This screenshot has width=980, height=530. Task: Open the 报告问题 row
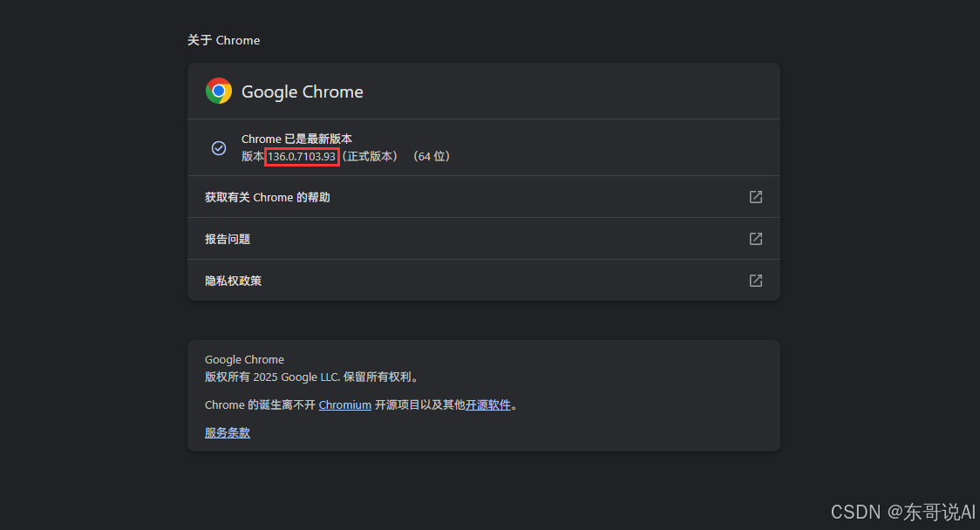click(484, 239)
